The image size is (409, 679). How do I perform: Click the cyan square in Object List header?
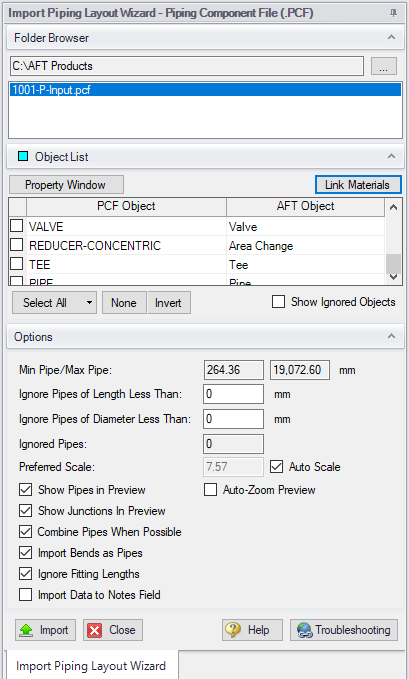[23, 156]
